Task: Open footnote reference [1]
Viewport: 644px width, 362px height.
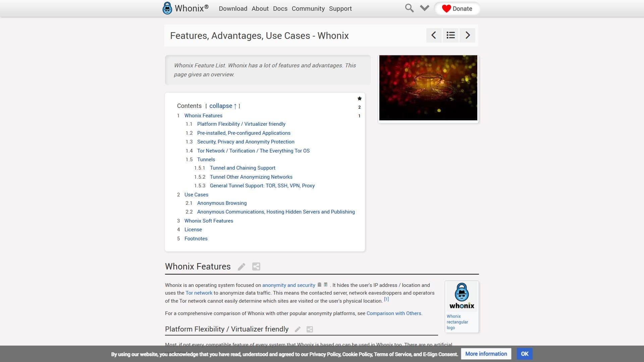Action: tap(386, 299)
